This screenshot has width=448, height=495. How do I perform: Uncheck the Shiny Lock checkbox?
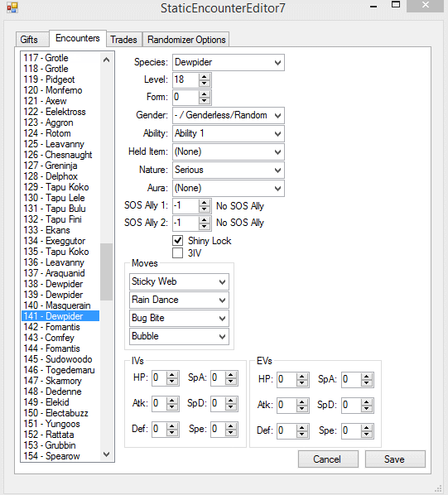pyautogui.click(x=178, y=241)
